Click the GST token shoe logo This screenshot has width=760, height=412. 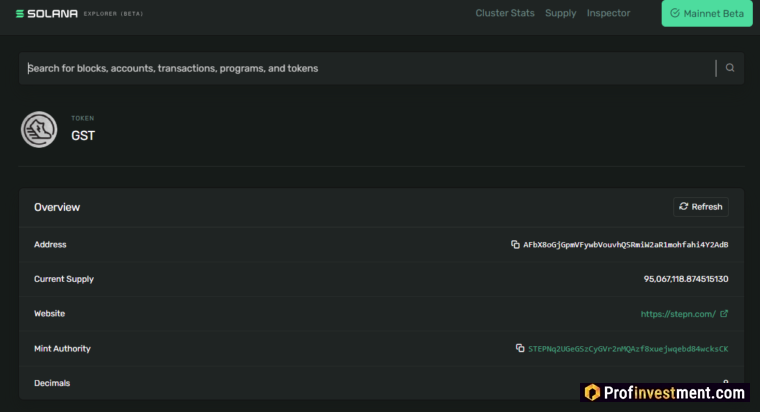point(39,129)
